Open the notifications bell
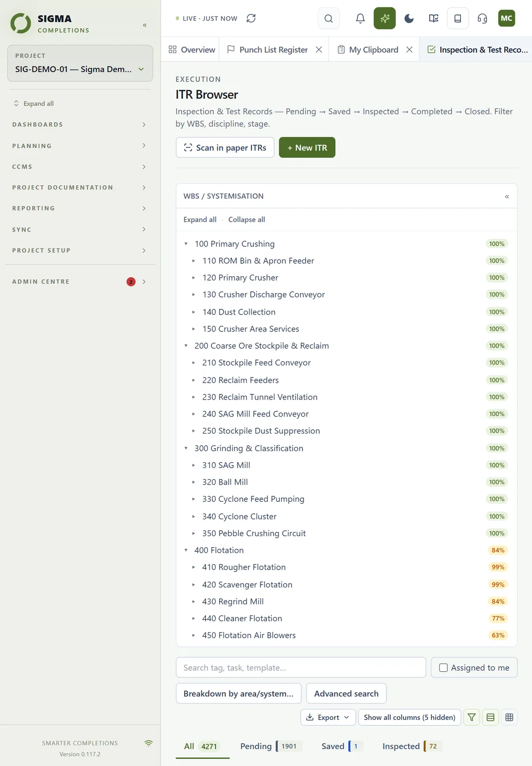The height and width of the screenshot is (766, 532). (360, 18)
